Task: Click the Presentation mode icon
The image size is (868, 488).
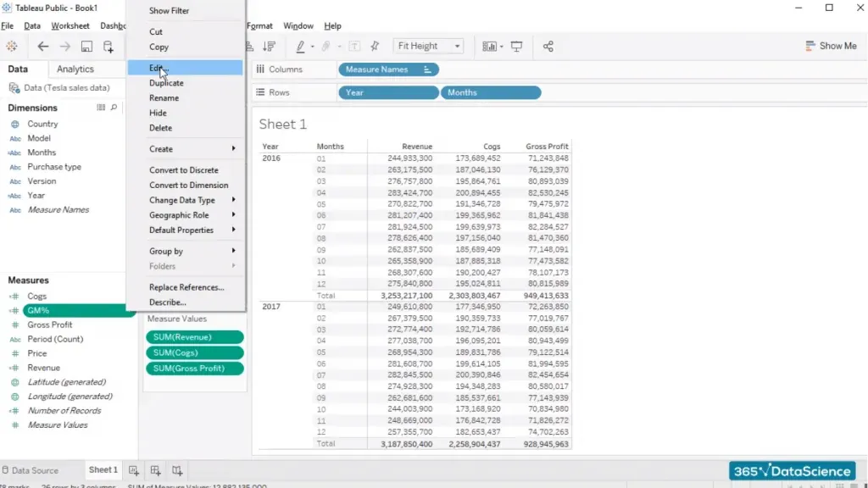Action: click(x=516, y=47)
